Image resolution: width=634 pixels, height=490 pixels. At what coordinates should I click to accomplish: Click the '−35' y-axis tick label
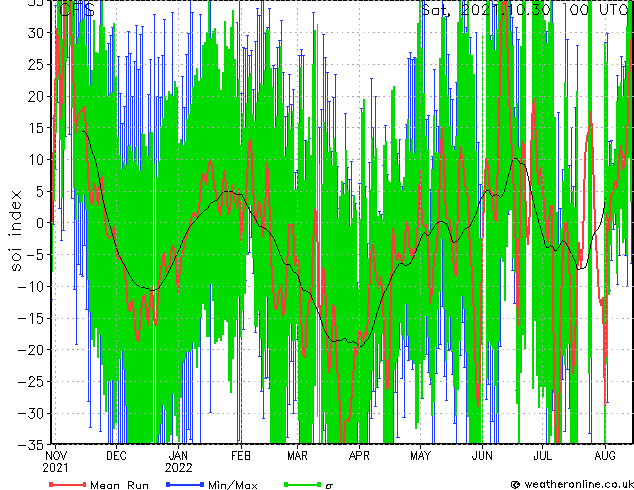point(31,445)
